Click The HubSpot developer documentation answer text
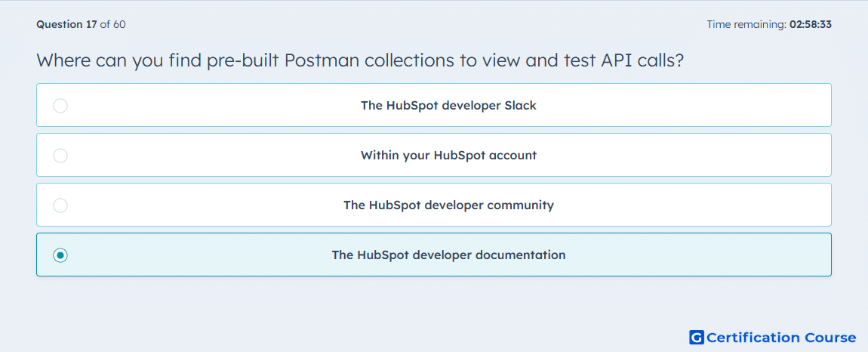The width and height of the screenshot is (868, 352). coord(448,255)
